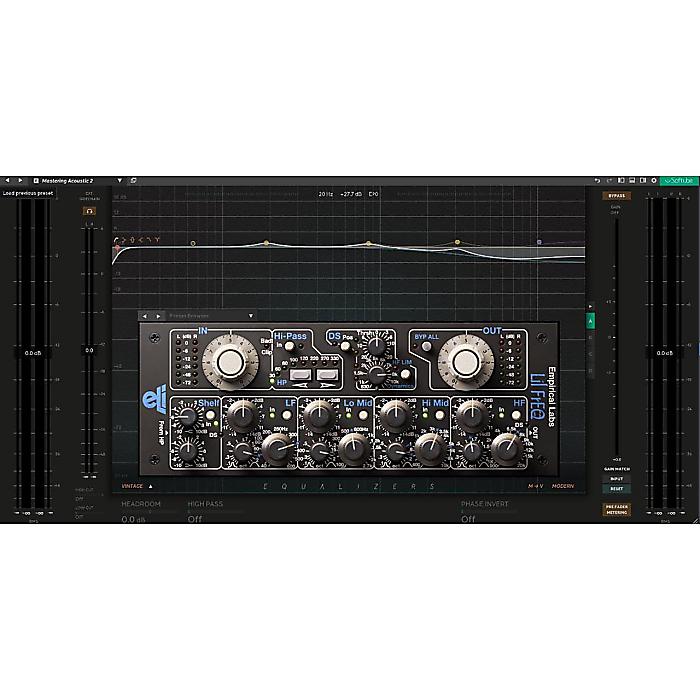Click the GAIN MATCH RESET button
Viewport: 700px width, 700px height.
point(617,489)
